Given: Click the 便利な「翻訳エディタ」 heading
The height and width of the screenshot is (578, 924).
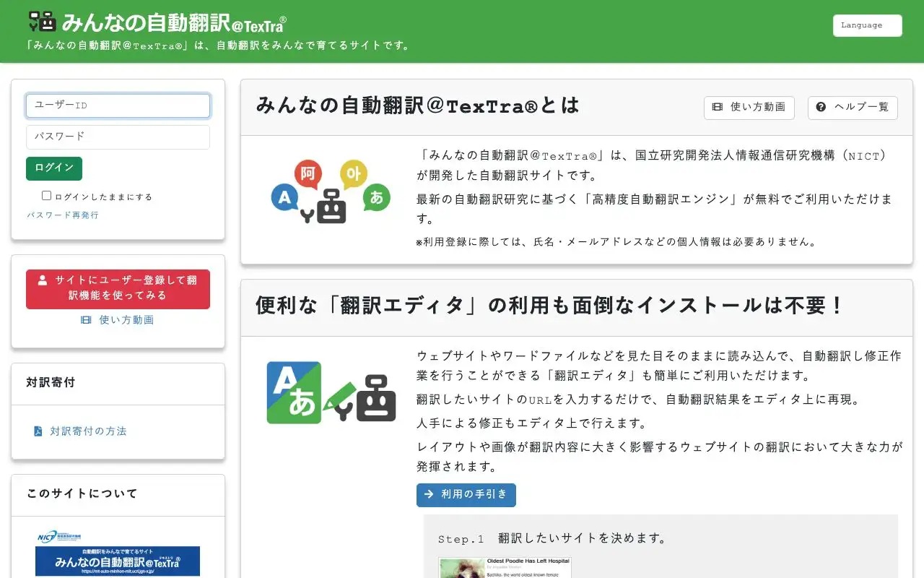Looking at the screenshot, I should coord(550,306).
